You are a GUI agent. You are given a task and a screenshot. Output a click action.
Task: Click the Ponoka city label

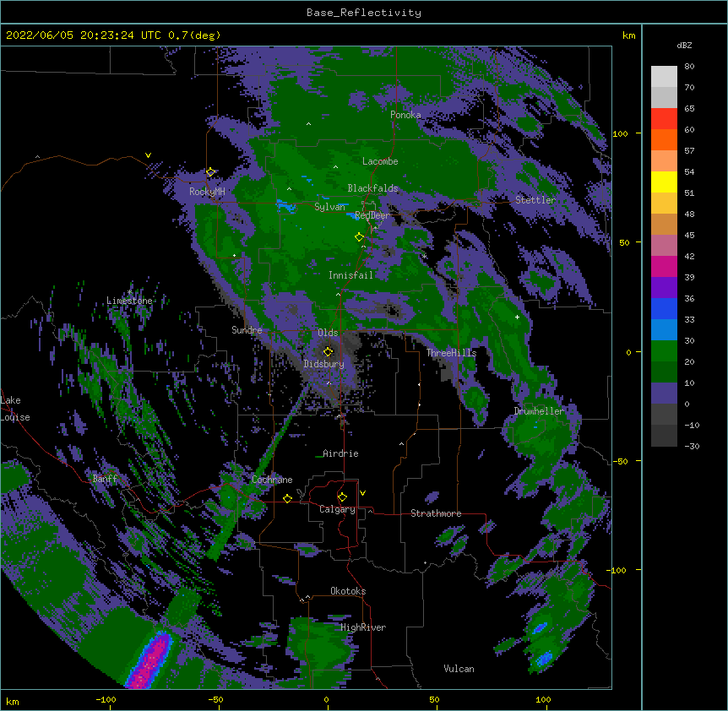click(405, 115)
